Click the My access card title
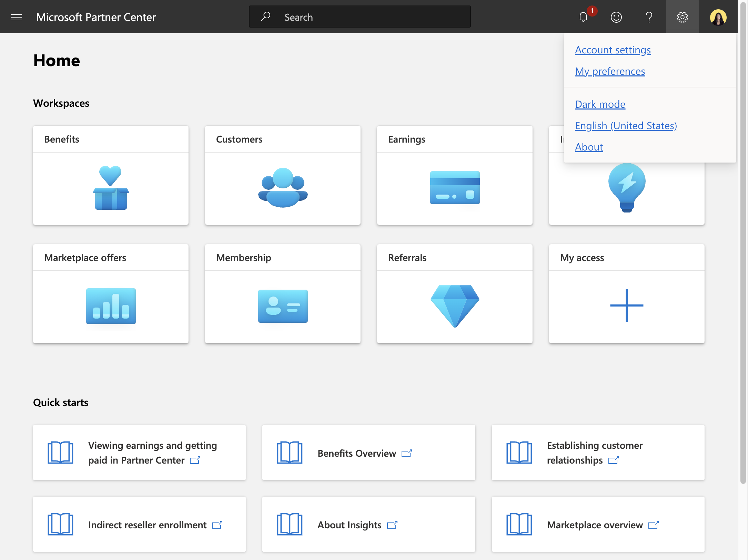The image size is (748, 560). click(x=582, y=258)
